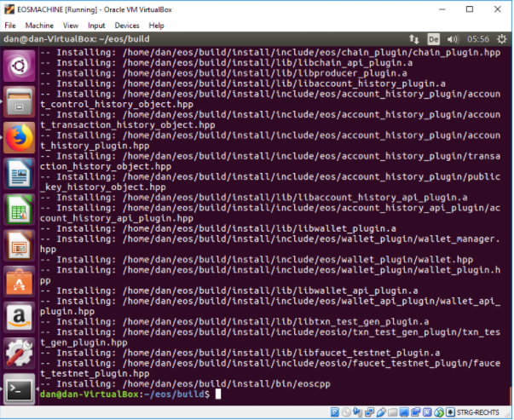Image resolution: width=514 pixels, height=420 pixels.
Task: Open the Machine menu
Action: click(x=39, y=26)
